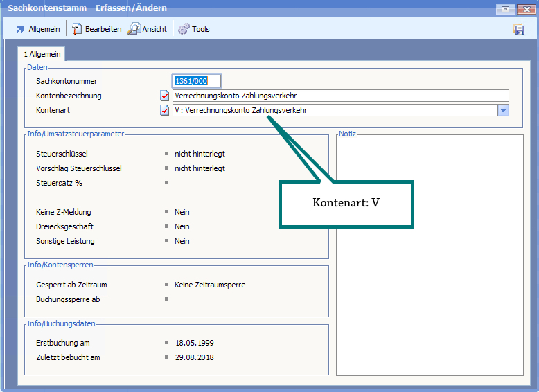
Task: Click the save disk icon at top right
Action: click(518, 29)
